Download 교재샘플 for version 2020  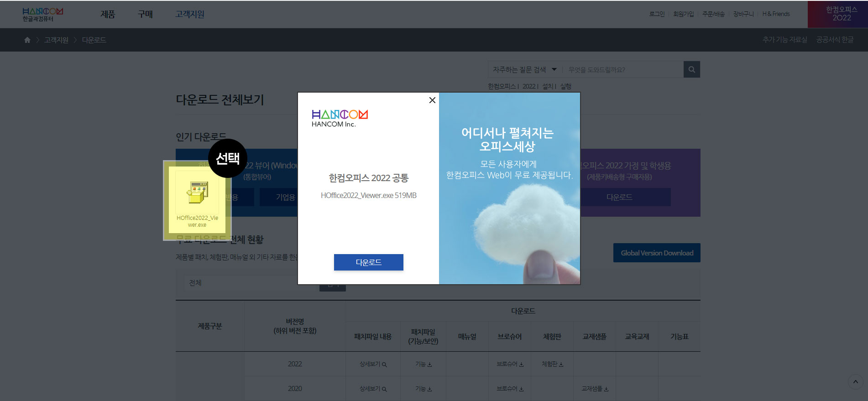tap(595, 389)
